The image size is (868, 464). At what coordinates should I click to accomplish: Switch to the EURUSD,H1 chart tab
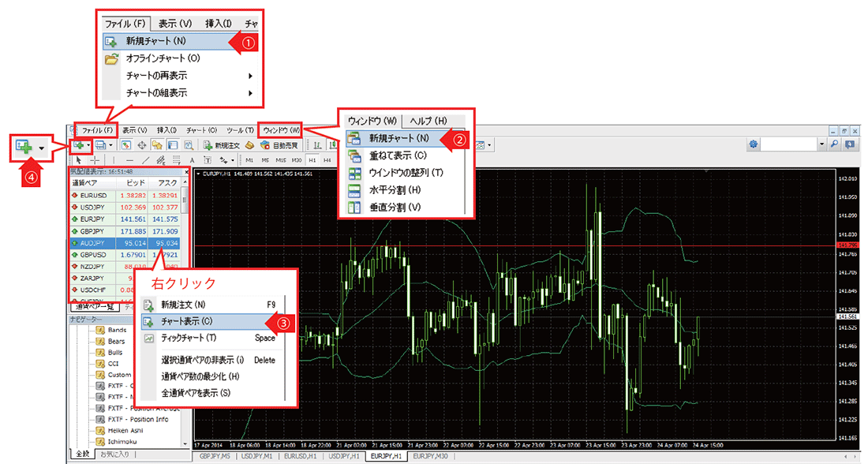click(301, 456)
